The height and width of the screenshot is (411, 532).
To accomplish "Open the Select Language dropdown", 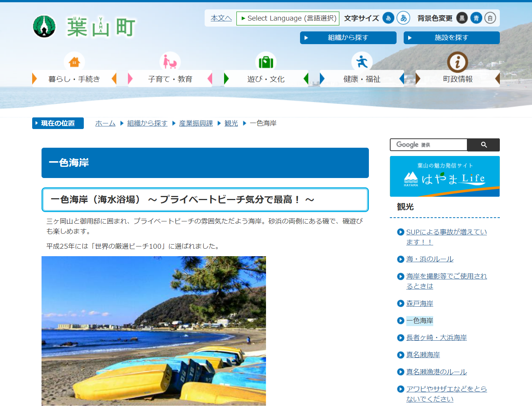I will pos(288,18).
